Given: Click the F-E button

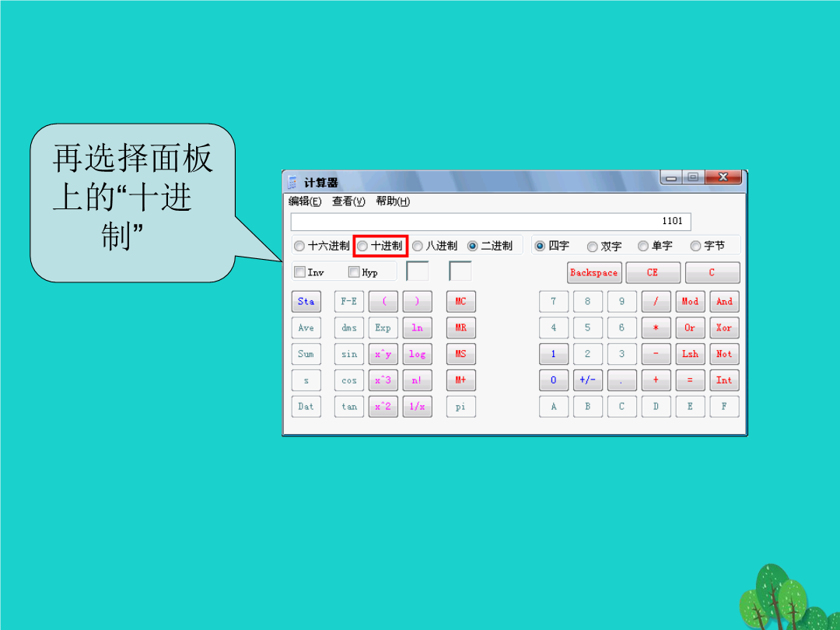Looking at the screenshot, I should pyautogui.click(x=349, y=302).
